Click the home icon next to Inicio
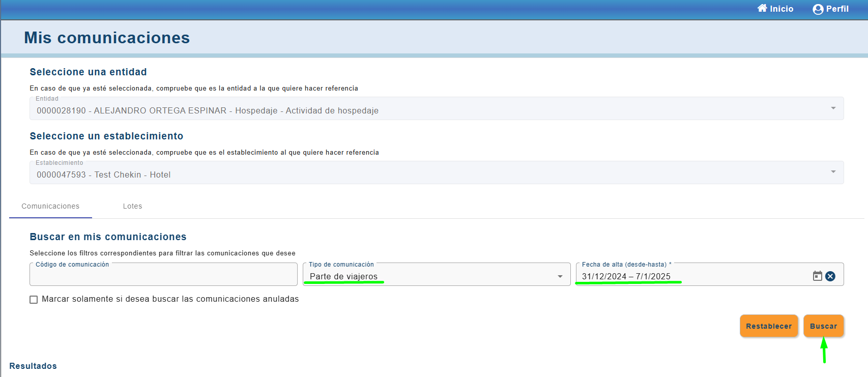Screen dimensions: 868x377 (x=762, y=8)
